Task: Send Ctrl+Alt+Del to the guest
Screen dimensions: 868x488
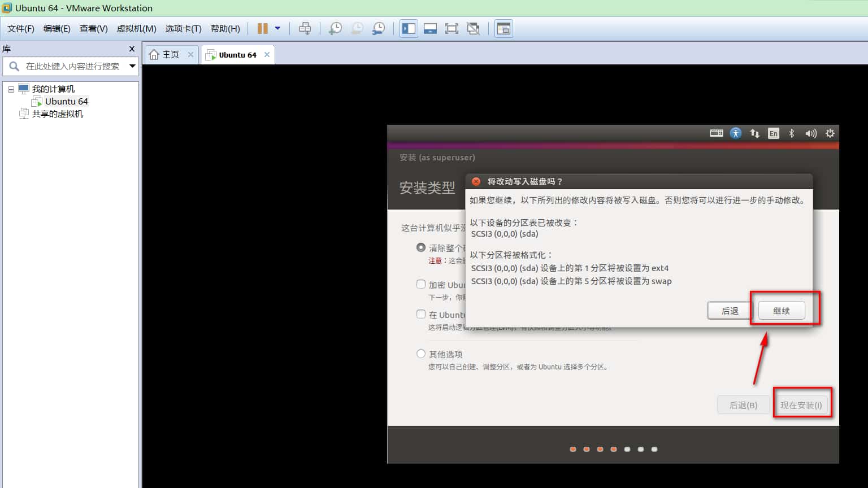Action: point(305,28)
